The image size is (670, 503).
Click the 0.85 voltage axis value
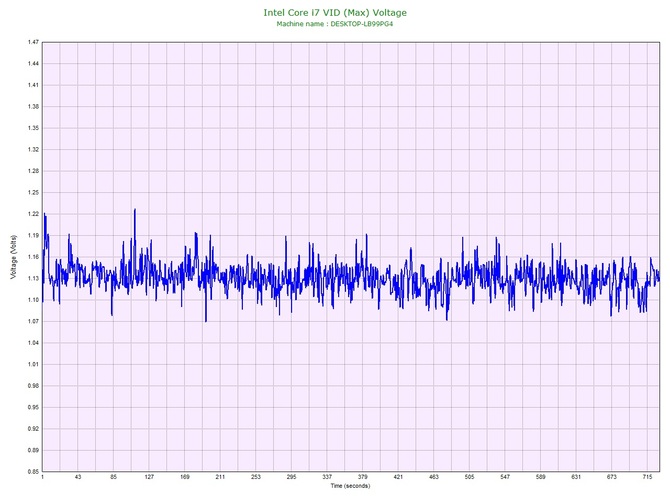[x=33, y=471]
